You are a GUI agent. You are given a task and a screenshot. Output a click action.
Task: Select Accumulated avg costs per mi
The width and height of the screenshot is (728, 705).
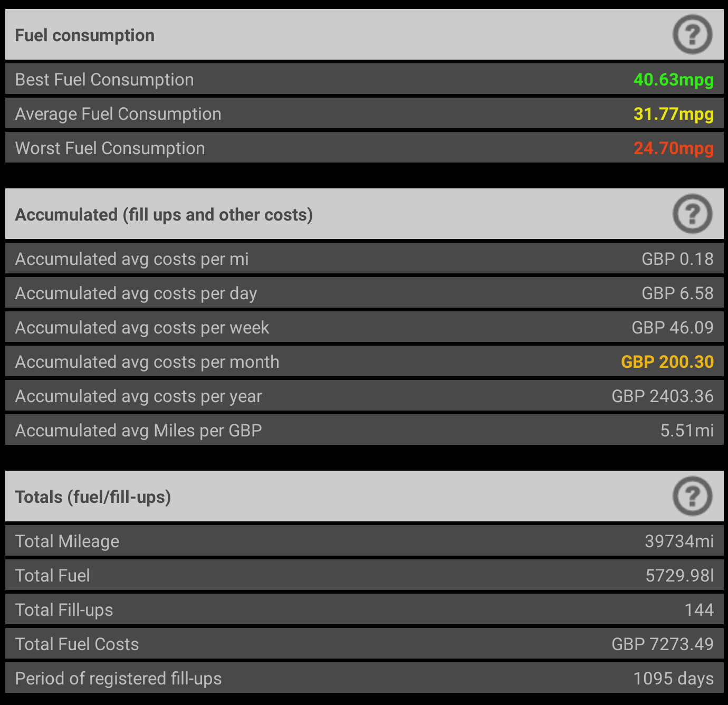pyautogui.click(x=364, y=259)
